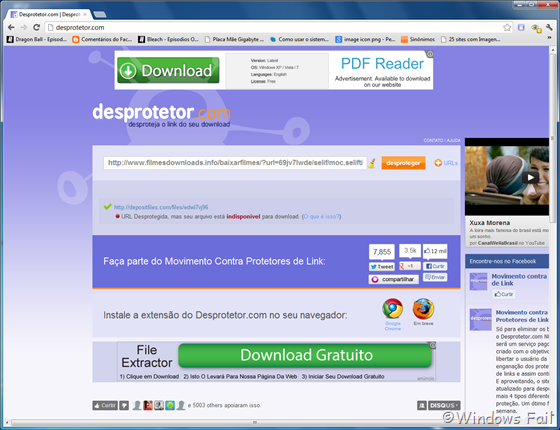Click the Download Gratuito ad button
The height and width of the screenshot is (430, 560).
(305, 355)
